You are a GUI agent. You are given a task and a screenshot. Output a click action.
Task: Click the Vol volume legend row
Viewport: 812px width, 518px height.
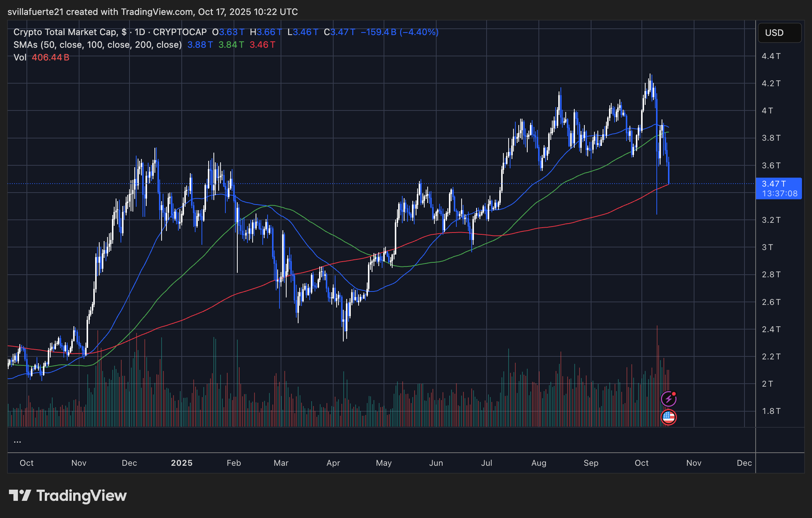click(21, 57)
